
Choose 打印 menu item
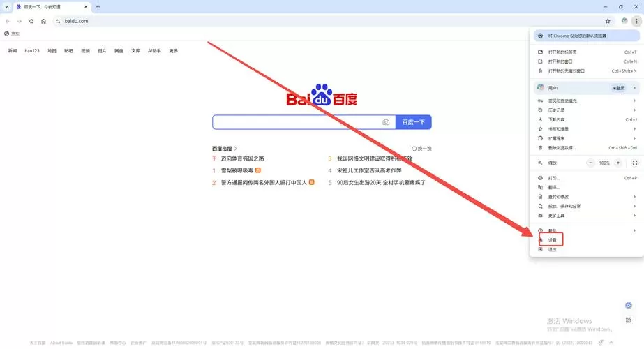coord(587,178)
